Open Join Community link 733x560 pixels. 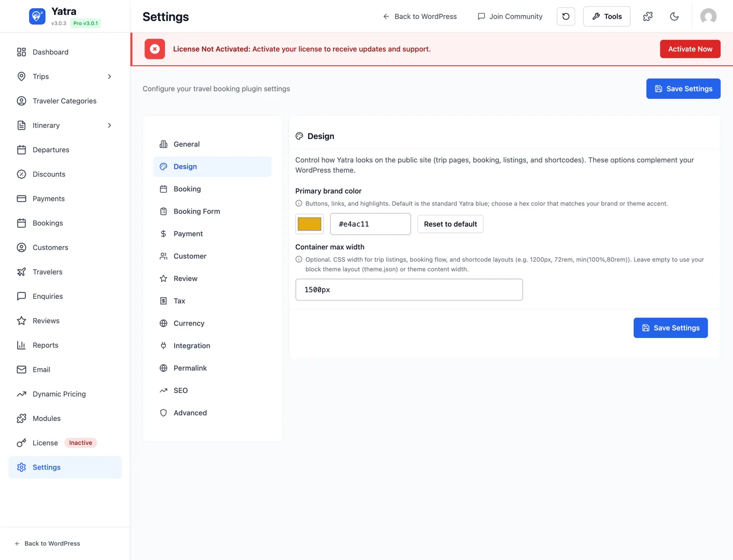click(510, 16)
